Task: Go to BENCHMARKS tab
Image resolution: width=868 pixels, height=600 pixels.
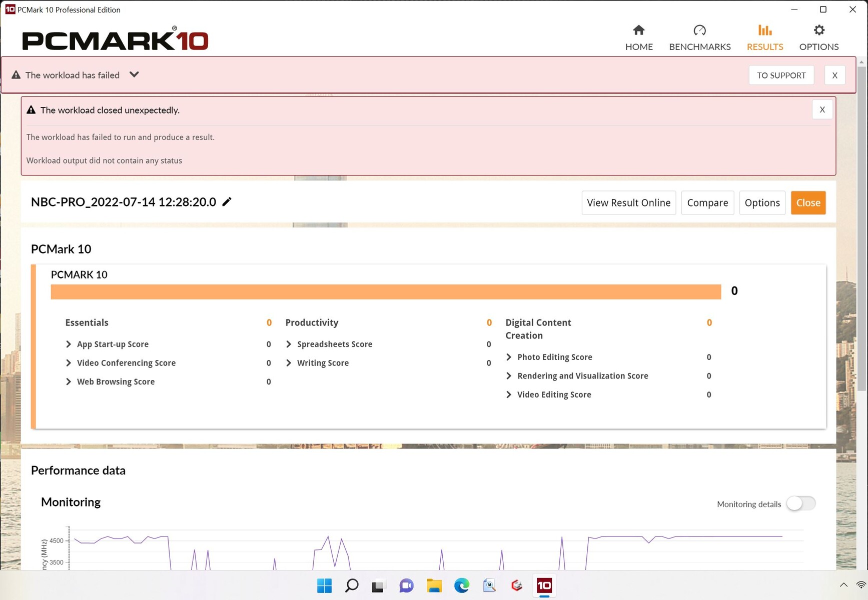Action: (699, 38)
